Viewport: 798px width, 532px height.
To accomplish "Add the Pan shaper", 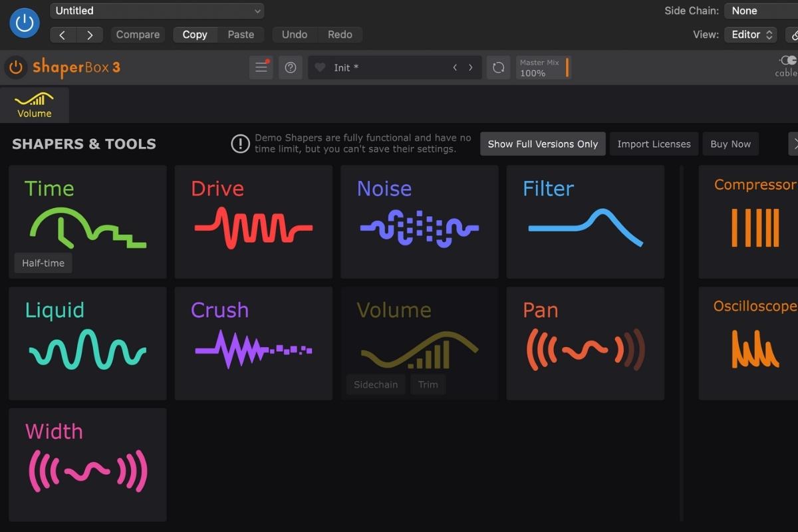I will point(585,343).
